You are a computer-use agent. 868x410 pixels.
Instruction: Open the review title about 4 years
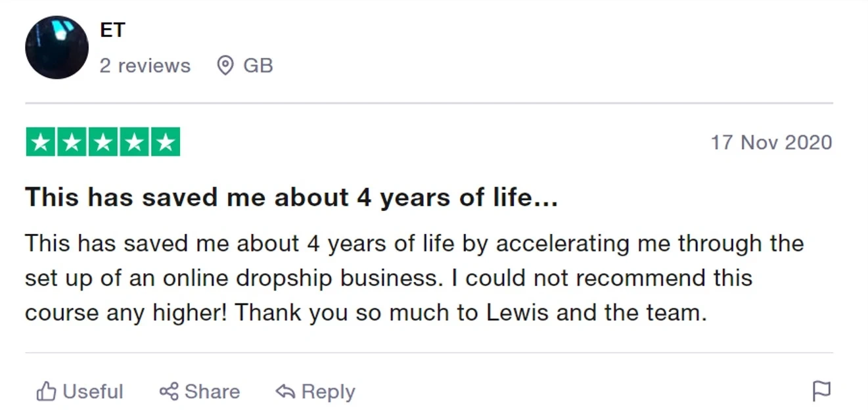click(x=291, y=197)
